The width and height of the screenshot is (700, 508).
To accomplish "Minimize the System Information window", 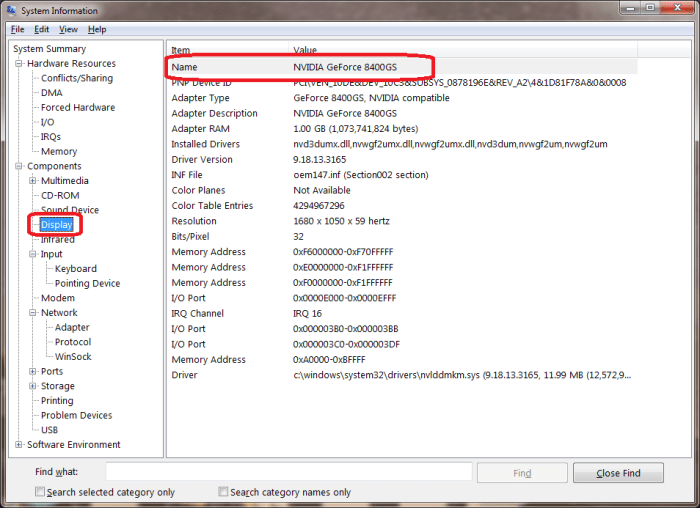I will click(630, 8).
